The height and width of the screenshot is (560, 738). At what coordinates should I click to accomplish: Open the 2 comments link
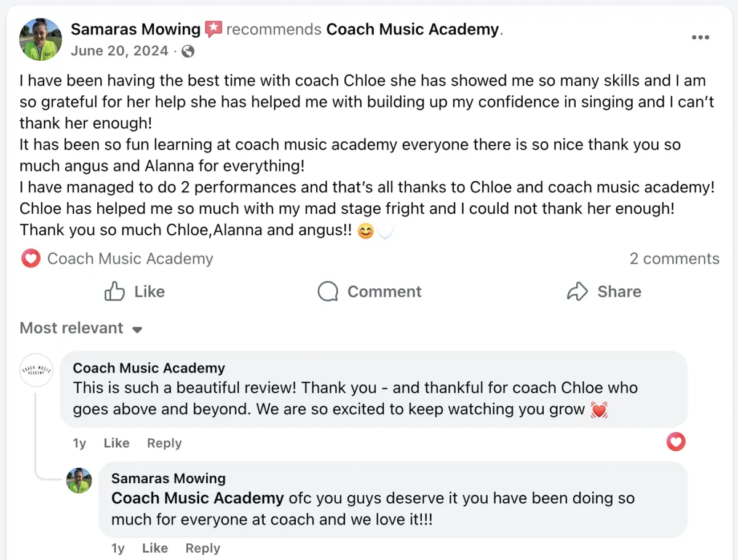click(x=674, y=259)
